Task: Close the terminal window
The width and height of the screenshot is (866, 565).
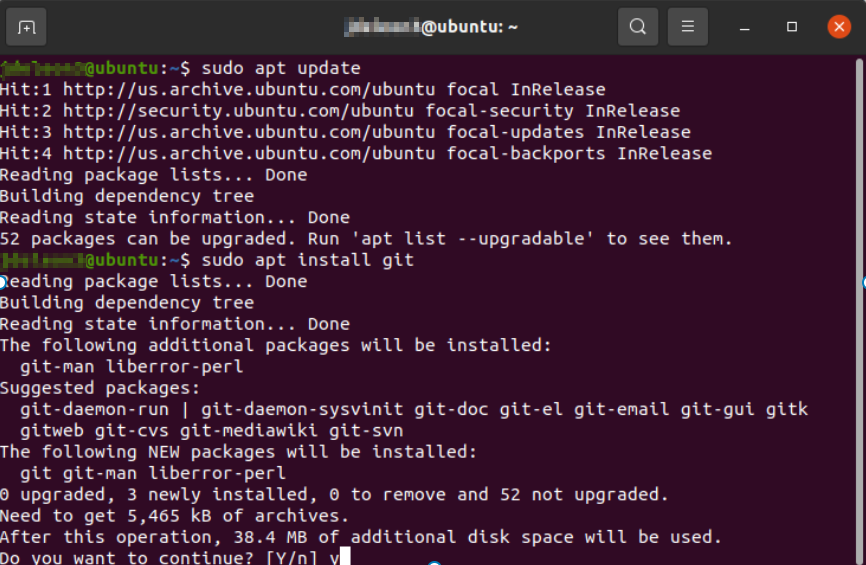Action: click(x=839, y=27)
